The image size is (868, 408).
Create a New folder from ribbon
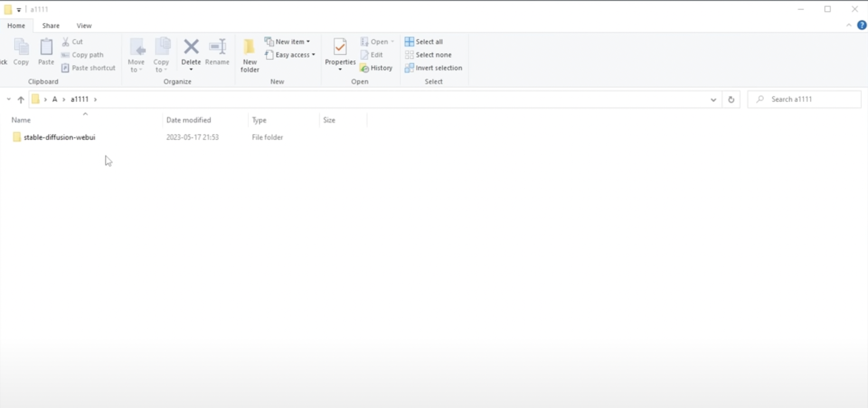pyautogui.click(x=250, y=55)
